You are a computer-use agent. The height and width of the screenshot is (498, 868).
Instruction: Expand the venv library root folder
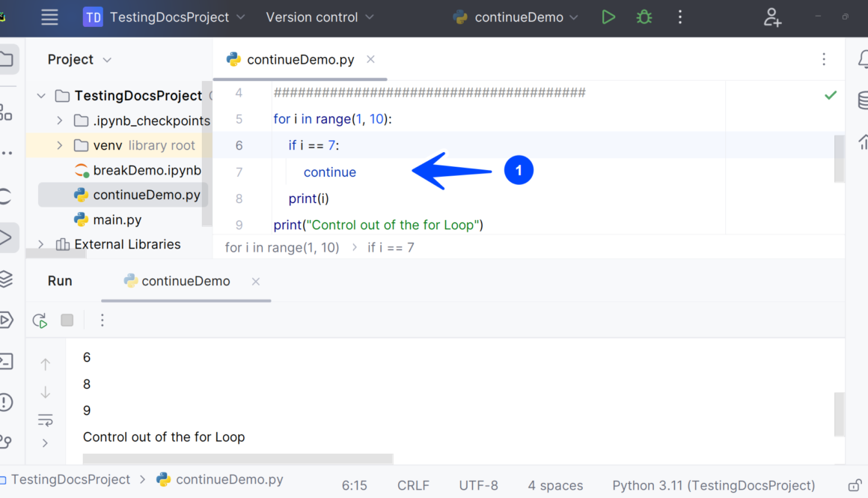(60, 145)
